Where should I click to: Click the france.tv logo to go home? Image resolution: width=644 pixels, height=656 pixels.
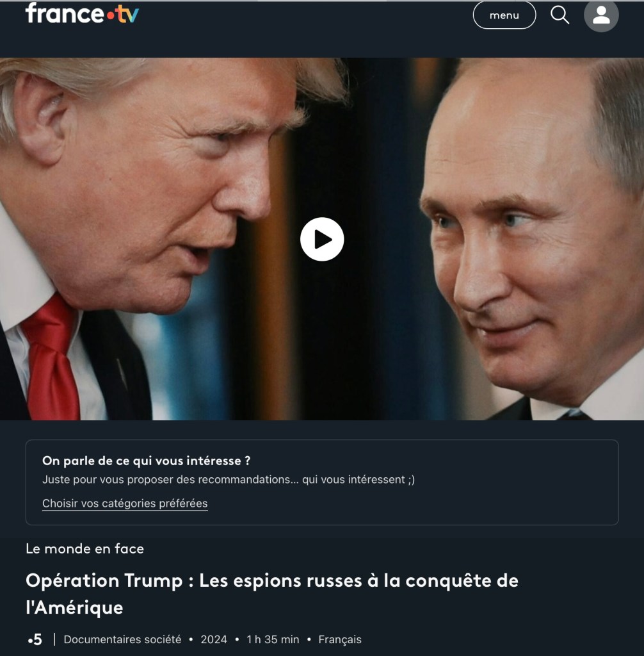(82, 13)
